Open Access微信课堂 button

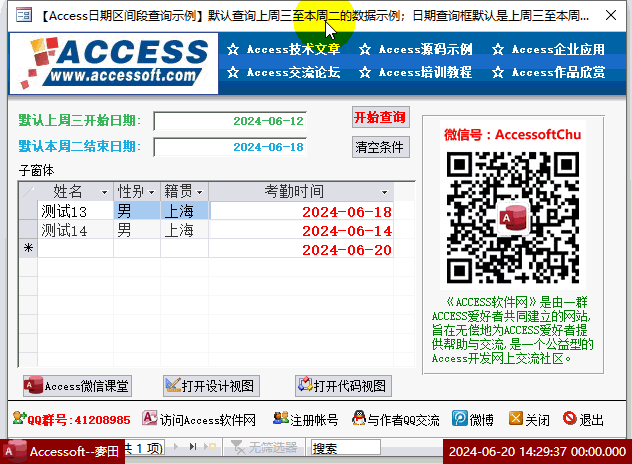tap(77, 386)
